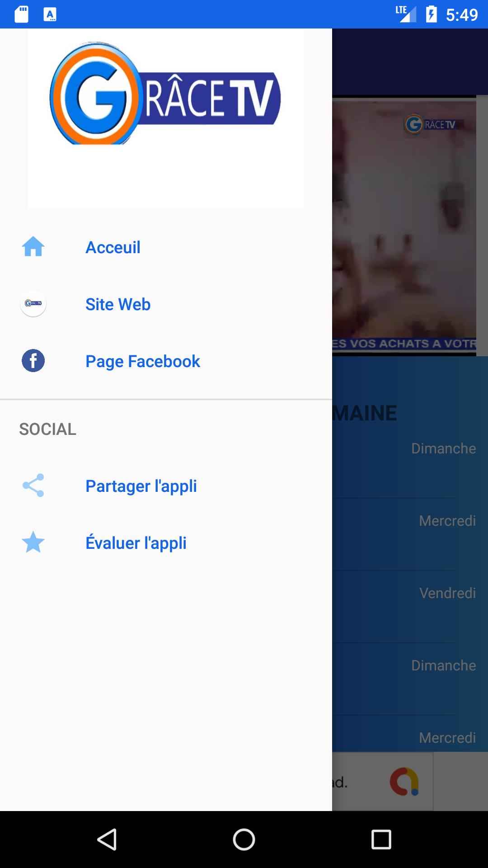Select Évaluer l'appli in the Social section

166,543
